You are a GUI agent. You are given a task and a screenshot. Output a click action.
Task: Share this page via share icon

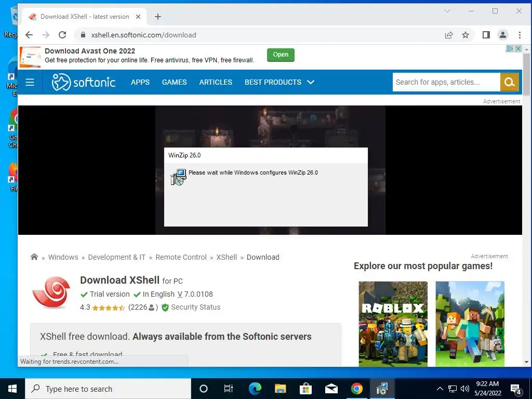pos(449,35)
